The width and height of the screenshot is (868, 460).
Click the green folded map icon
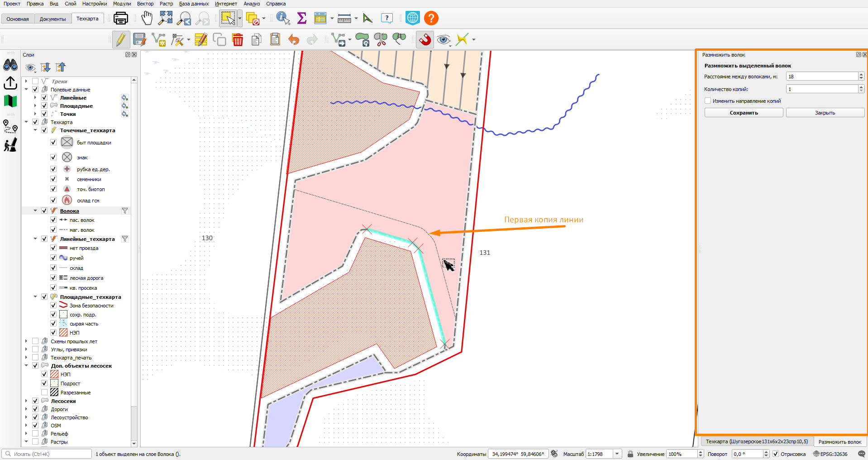tap(10, 101)
